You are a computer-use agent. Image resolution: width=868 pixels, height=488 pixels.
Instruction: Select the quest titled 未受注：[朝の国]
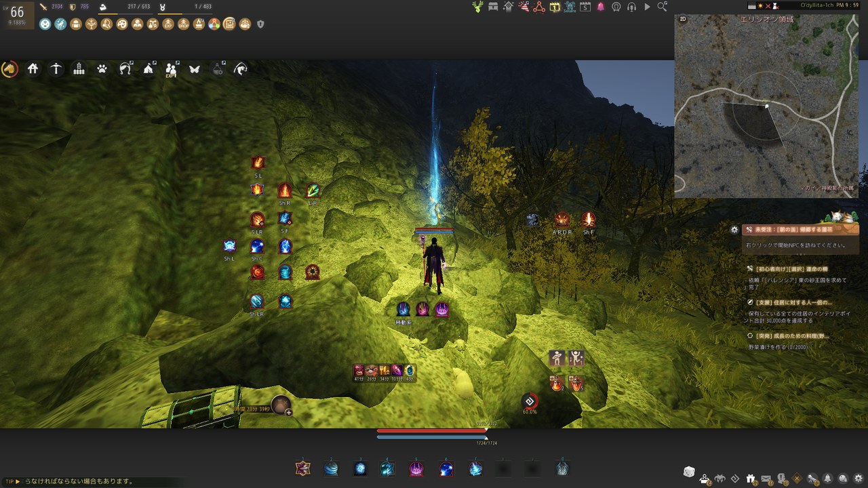point(800,230)
